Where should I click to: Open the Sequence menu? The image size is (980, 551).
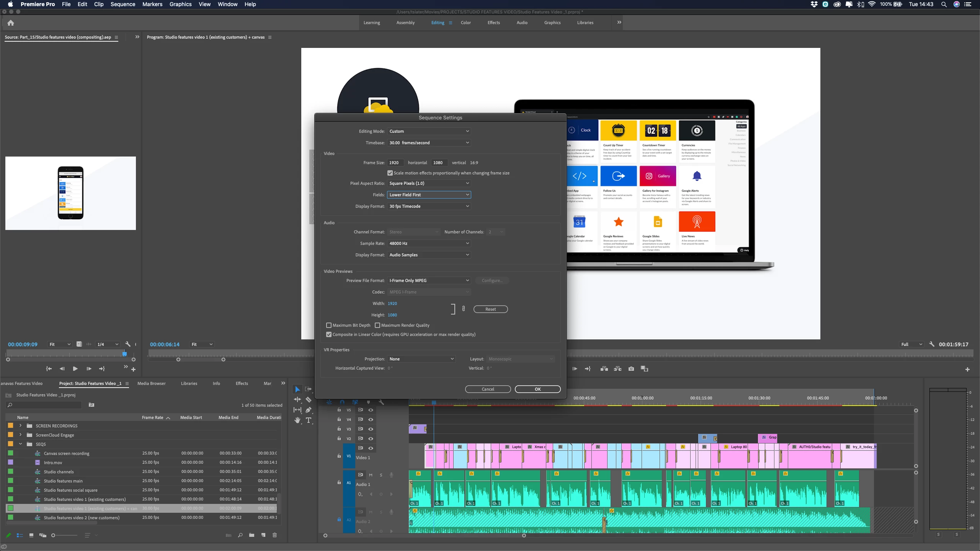tap(122, 4)
